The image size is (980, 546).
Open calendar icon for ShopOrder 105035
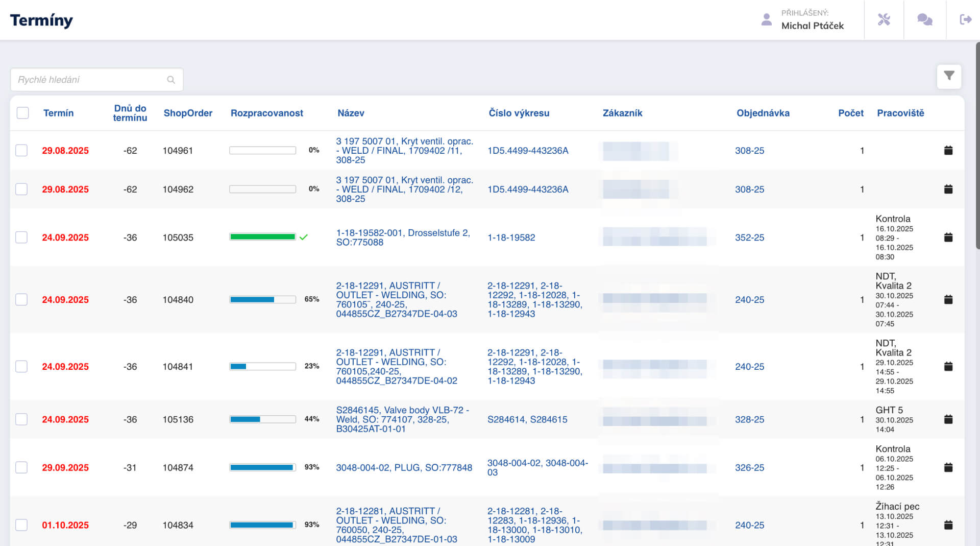point(948,238)
